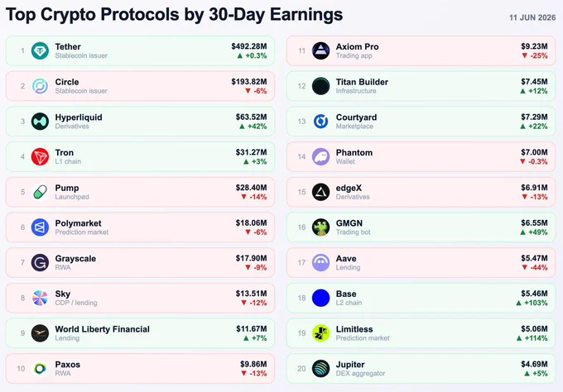Select the Circle protocol logo

click(x=40, y=86)
